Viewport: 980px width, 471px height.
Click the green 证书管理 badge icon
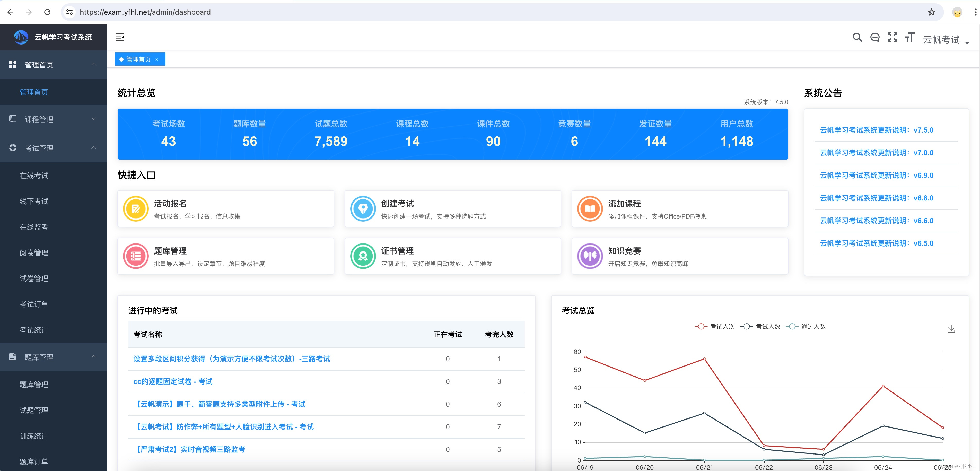(x=363, y=256)
